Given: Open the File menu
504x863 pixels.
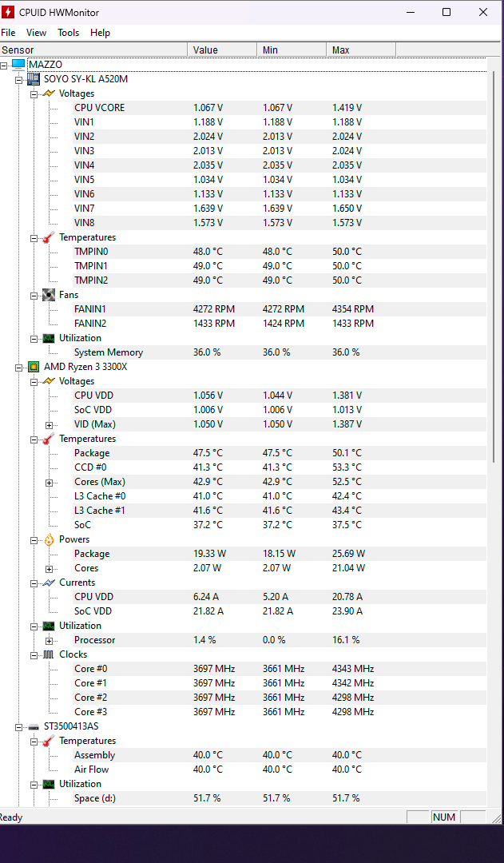Looking at the screenshot, I should 8,33.
